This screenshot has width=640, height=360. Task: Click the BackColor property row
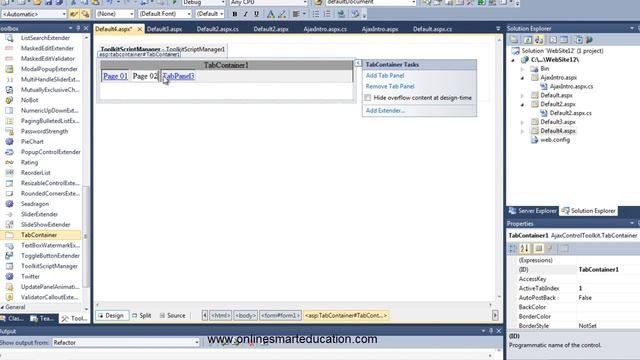pyautogui.click(x=573, y=307)
